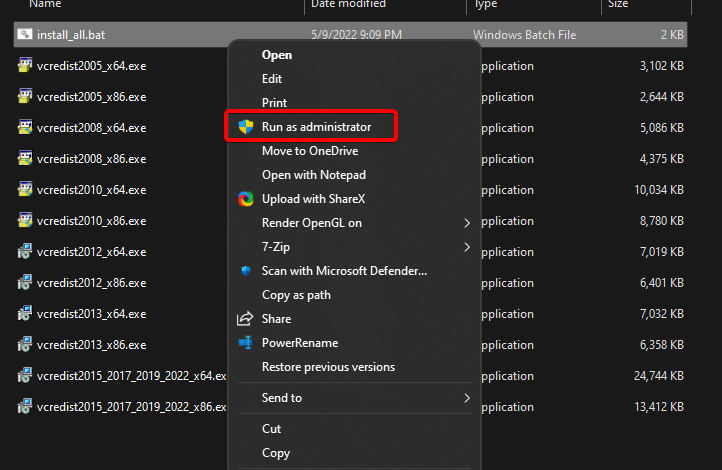The image size is (722, 470).
Task: Choose Restore previous versions
Action: [328, 367]
